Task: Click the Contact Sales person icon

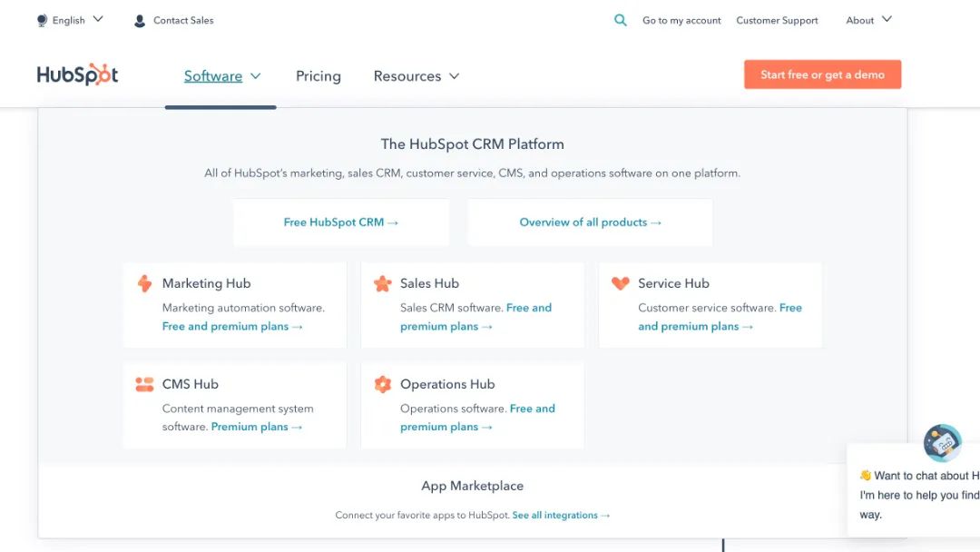Action: [140, 21]
